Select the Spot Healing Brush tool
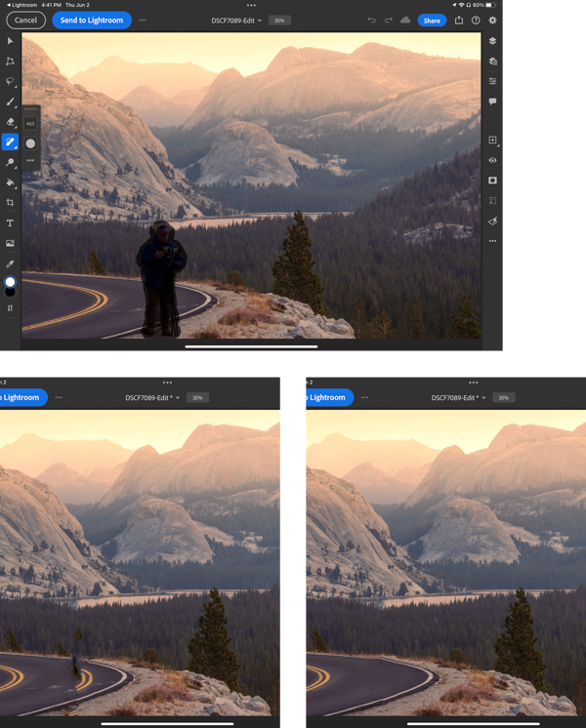This screenshot has width=586, height=728. click(10, 142)
